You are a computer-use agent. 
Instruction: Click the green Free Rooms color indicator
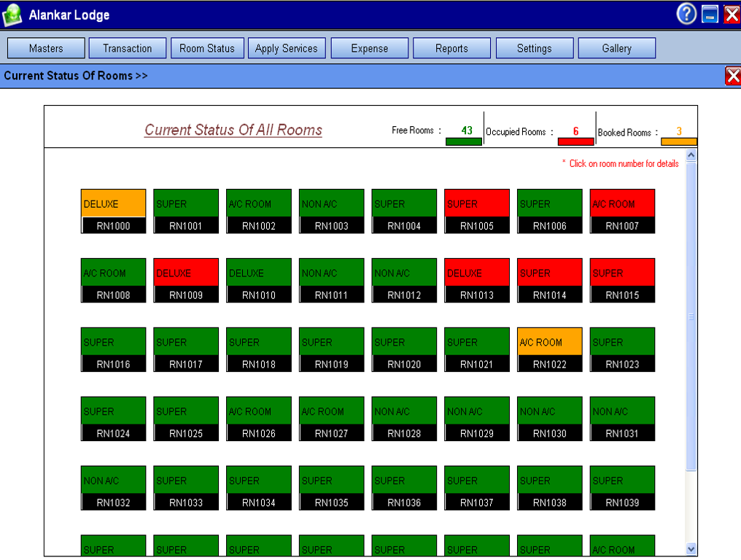(x=464, y=141)
